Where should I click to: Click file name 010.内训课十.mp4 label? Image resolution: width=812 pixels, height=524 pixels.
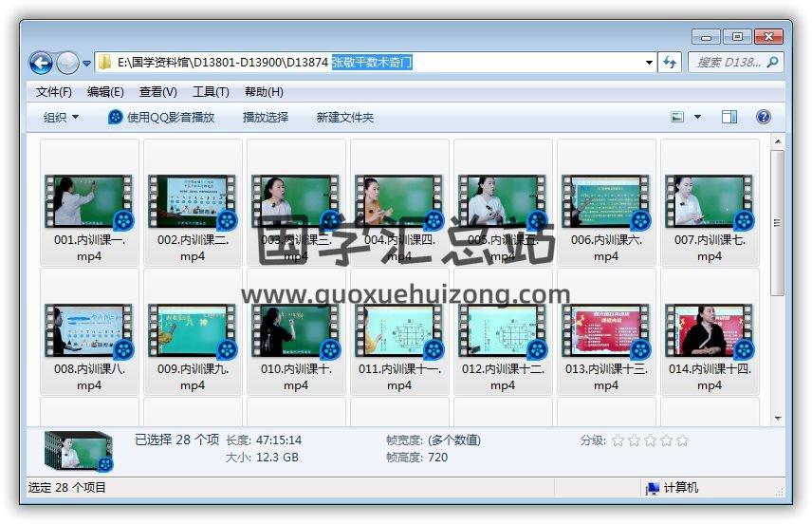tap(296, 377)
